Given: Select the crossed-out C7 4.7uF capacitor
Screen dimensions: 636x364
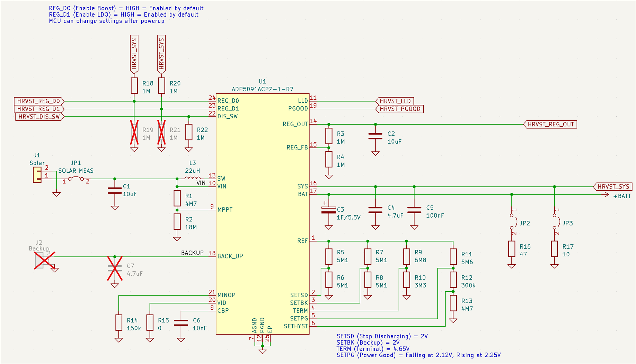Looking at the screenshot, I should coord(115,268).
